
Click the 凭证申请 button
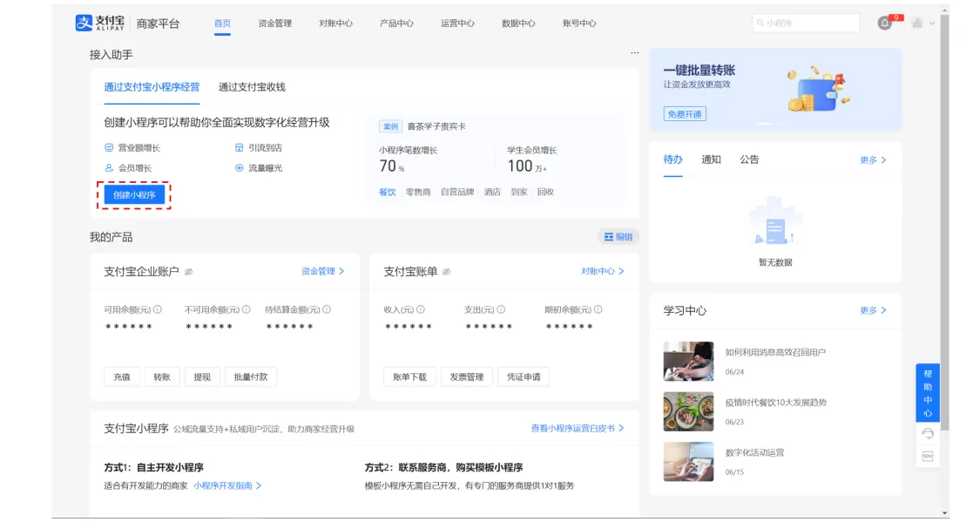[524, 377]
